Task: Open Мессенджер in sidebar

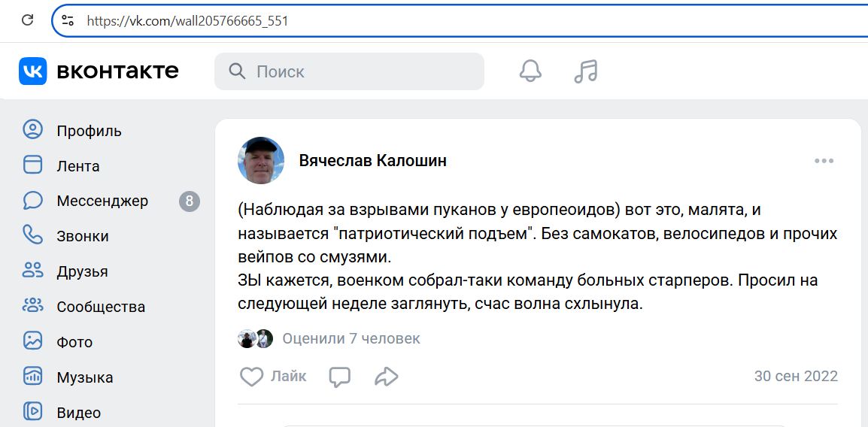Action: coord(102,201)
